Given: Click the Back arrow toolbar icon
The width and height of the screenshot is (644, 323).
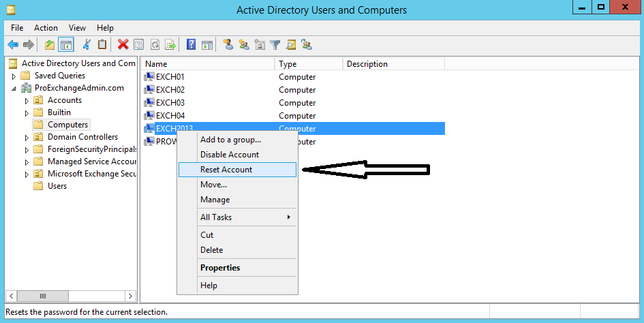Looking at the screenshot, I should pos(12,45).
